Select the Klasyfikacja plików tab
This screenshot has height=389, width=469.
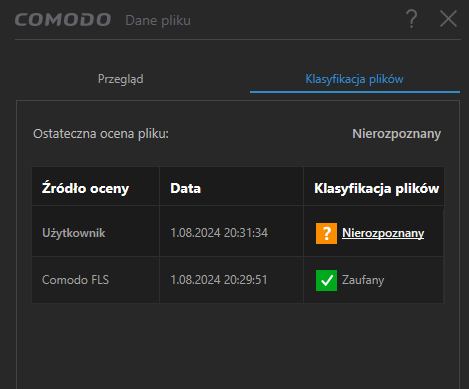tap(355, 79)
